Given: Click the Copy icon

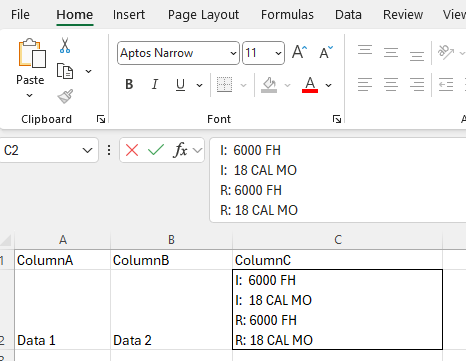Looking at the screenshot, I should [65, 71].
